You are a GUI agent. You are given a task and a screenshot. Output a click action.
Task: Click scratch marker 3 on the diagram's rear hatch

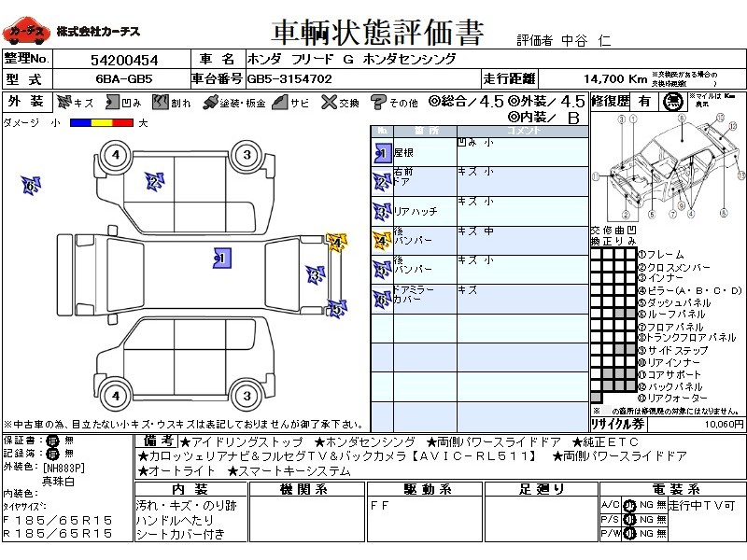tap(315, 274)
